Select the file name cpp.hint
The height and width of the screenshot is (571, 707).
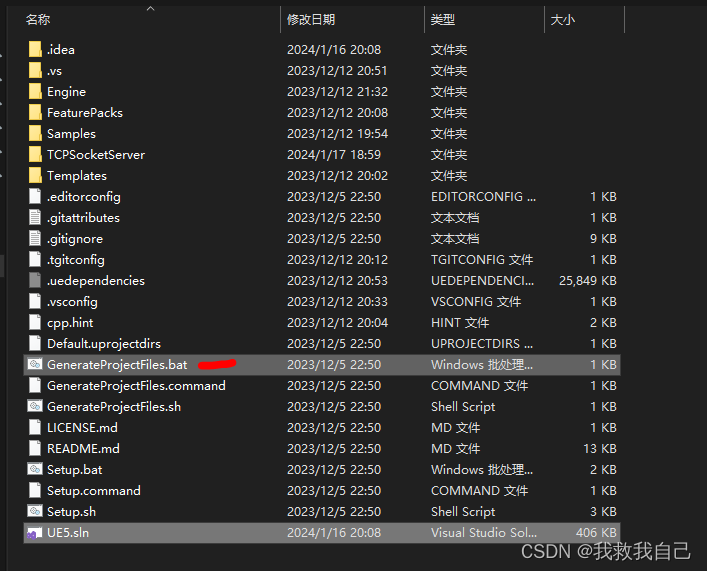click(x=70, y=323)
